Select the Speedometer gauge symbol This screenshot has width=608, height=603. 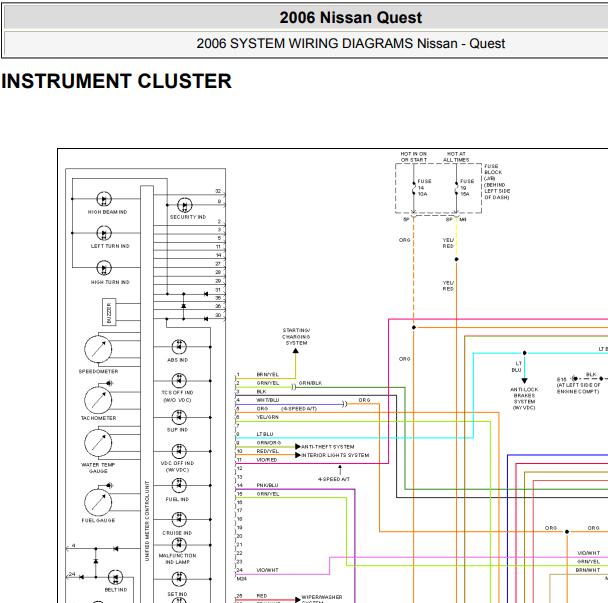(98, 349)
